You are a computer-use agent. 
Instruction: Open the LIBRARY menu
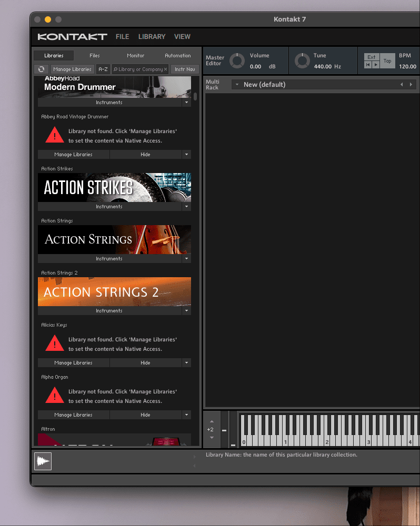coord(152,37)
